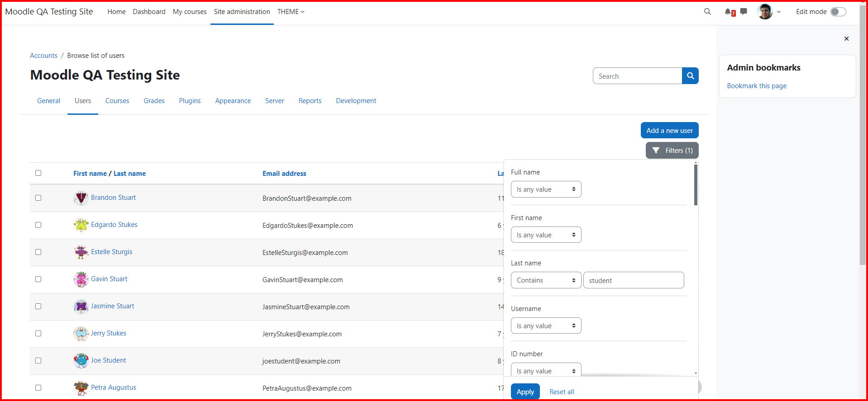Viewport: 868px width, 401px height.
Task: Open the search icon in top navbar
Action: (x=707, y=12)
